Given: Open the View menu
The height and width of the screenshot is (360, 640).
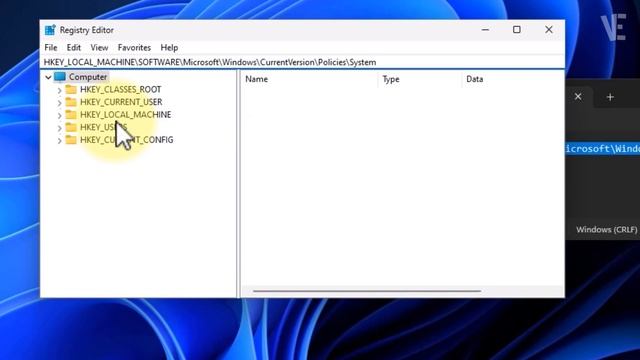Looking at the screenshot, I should pyautogui.click(x=99, y=48).
